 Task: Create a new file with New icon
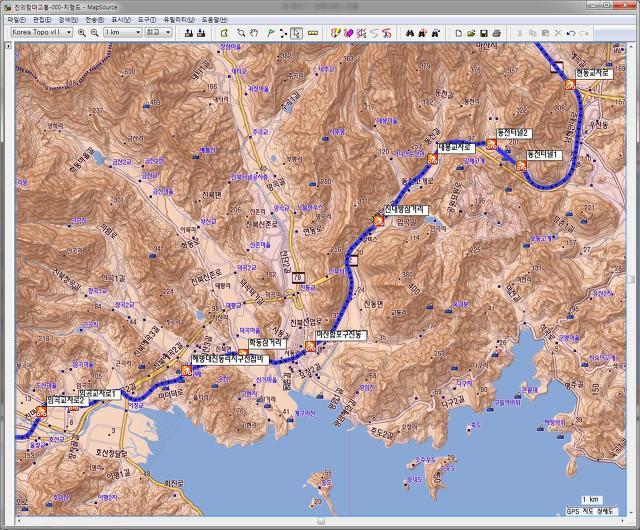click(x=458, y=33)
